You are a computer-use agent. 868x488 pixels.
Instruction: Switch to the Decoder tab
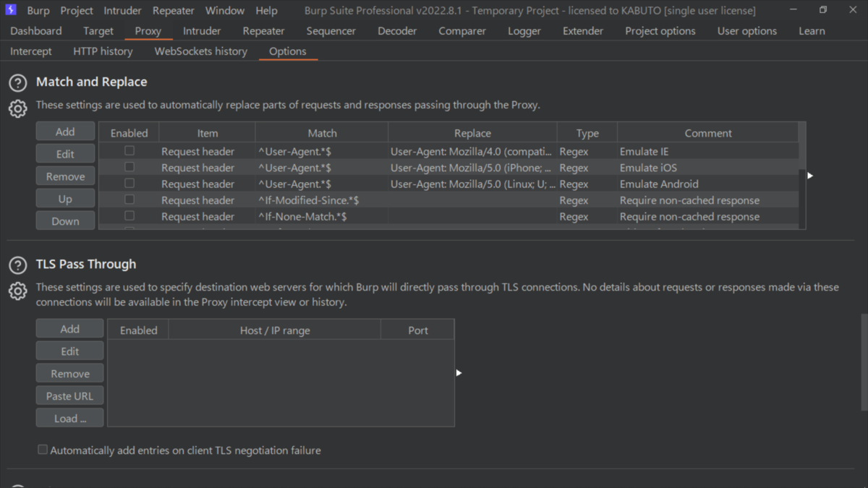click(397, 31)
